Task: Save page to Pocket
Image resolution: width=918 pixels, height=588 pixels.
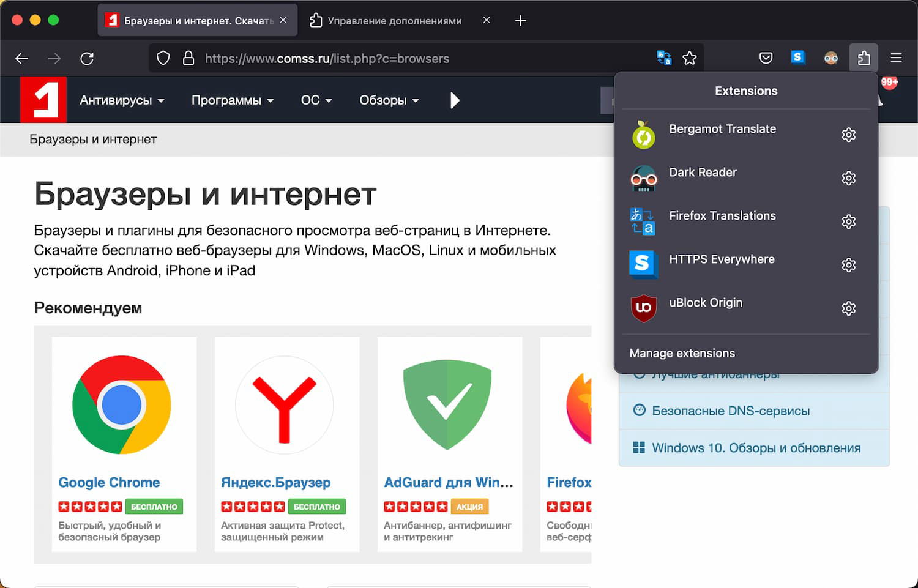Action: point(766,58)
